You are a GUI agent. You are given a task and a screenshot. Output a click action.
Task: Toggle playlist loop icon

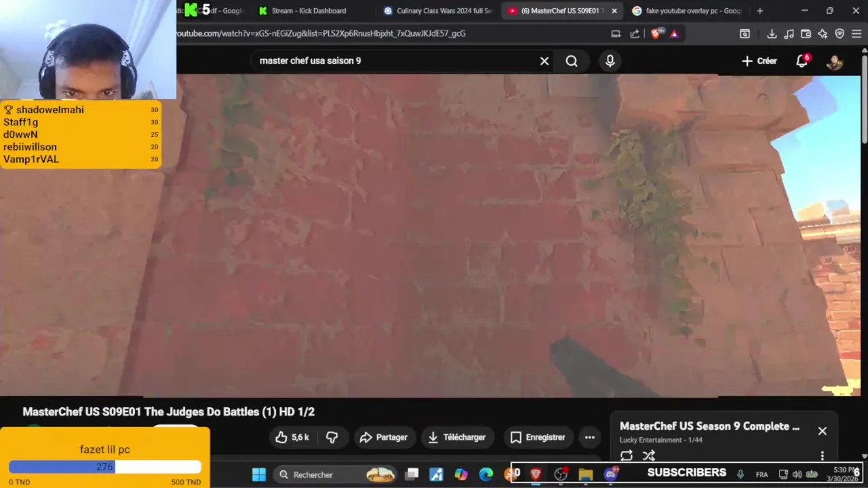627,455
